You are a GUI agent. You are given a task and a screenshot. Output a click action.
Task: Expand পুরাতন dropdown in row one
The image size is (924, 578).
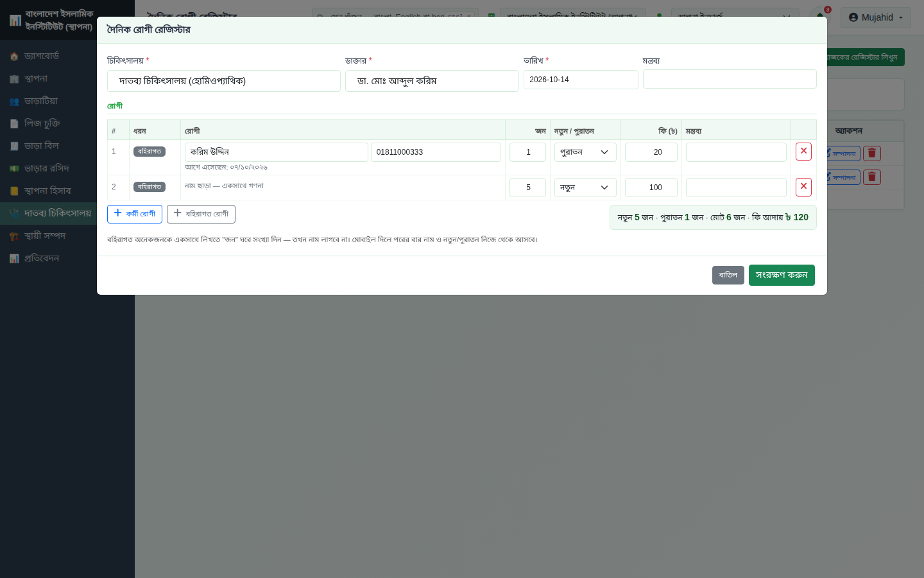pyautogui.click(x=585, y=152)
